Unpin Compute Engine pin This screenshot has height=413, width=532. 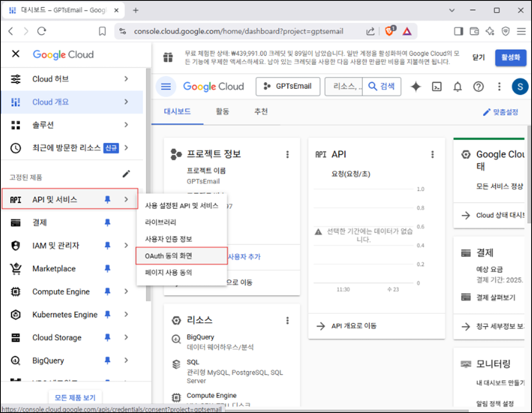[x=107, y=291]
